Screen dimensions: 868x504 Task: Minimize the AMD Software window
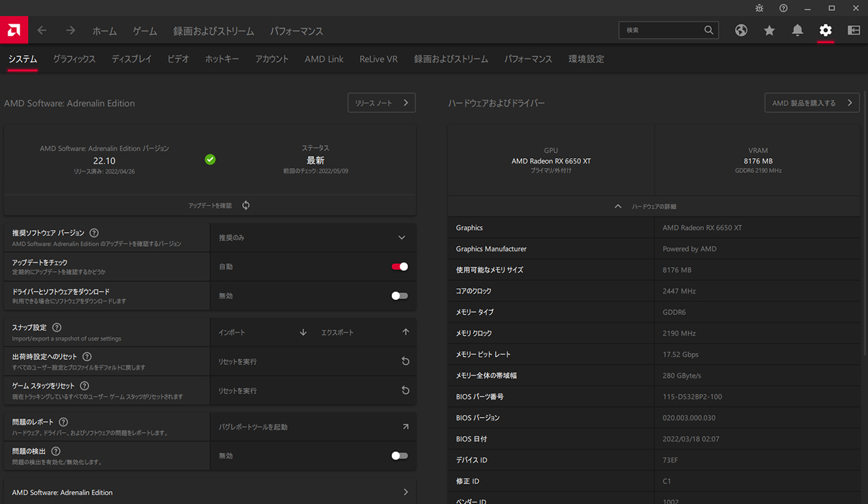[x=808, y=8]
